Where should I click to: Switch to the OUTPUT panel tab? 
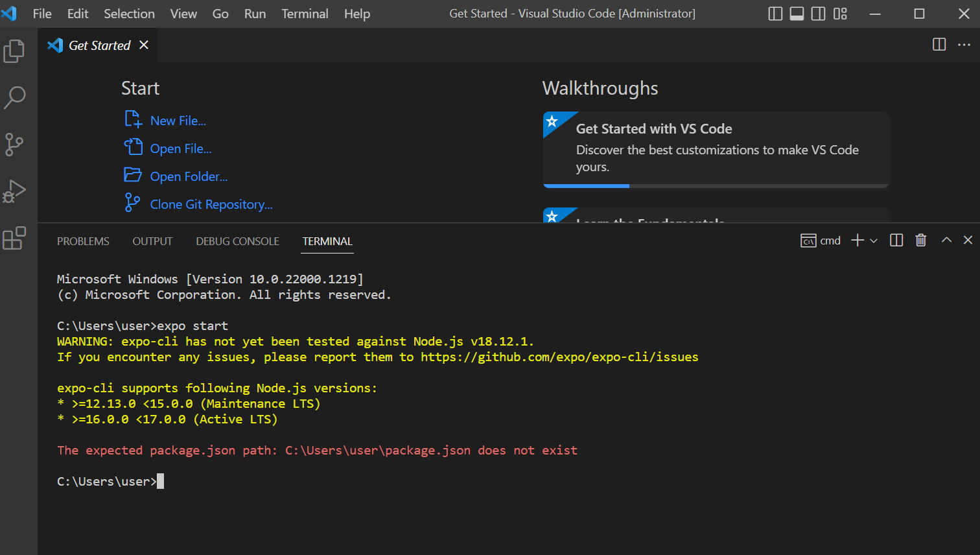[x=152, y=241]
